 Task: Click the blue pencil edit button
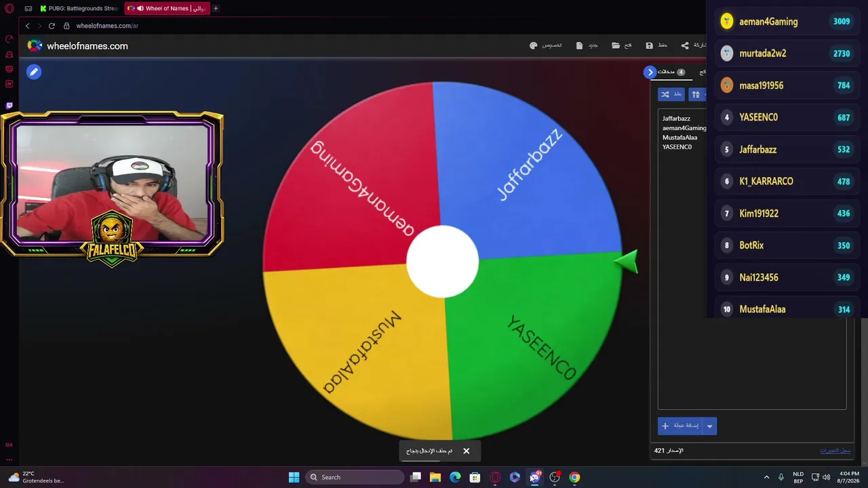pos(34,72)
